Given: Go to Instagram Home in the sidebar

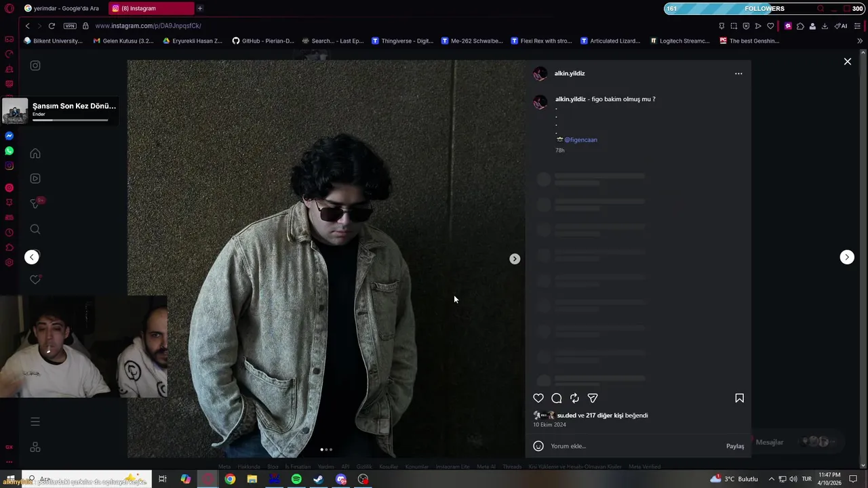Looking at the screenshot, I should [x=35, y=153].
